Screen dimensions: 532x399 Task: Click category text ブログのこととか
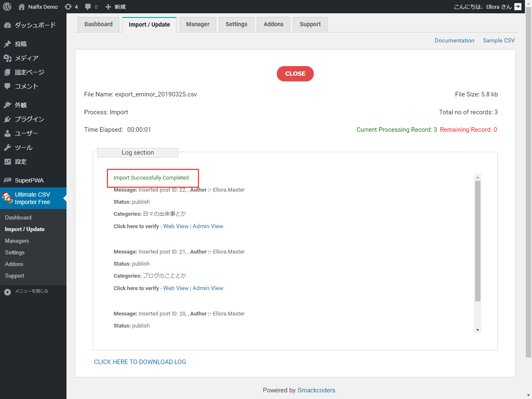click(165, 276)
